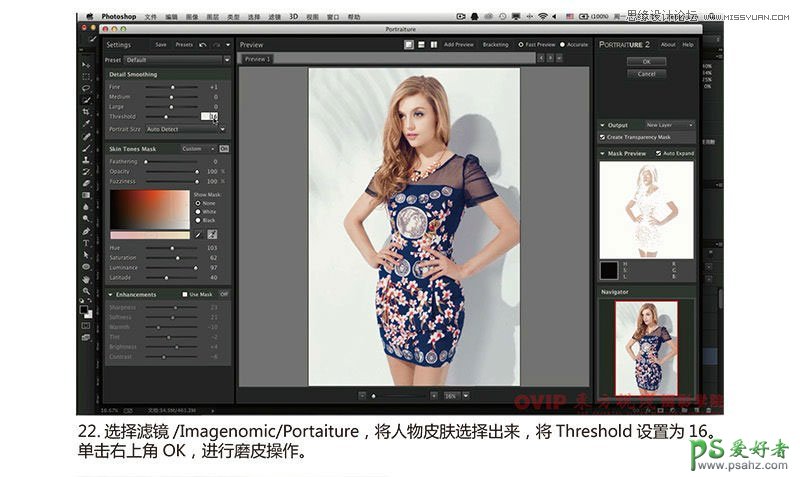This screenshot has height=477, width=800.
Task: Click the Threshold slider handle
Action: tap(166, 117)
